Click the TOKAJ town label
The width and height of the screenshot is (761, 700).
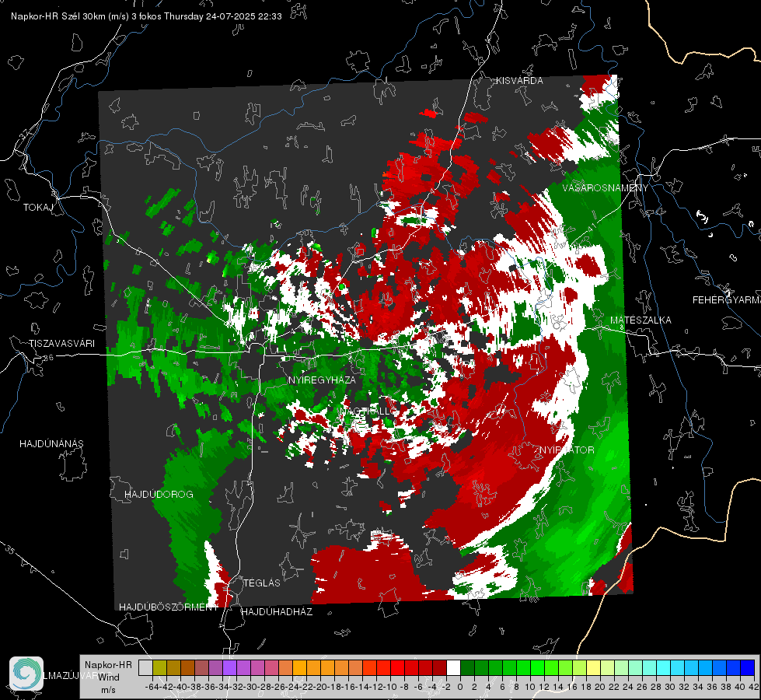pyautogui.click(x=38, y=208)
